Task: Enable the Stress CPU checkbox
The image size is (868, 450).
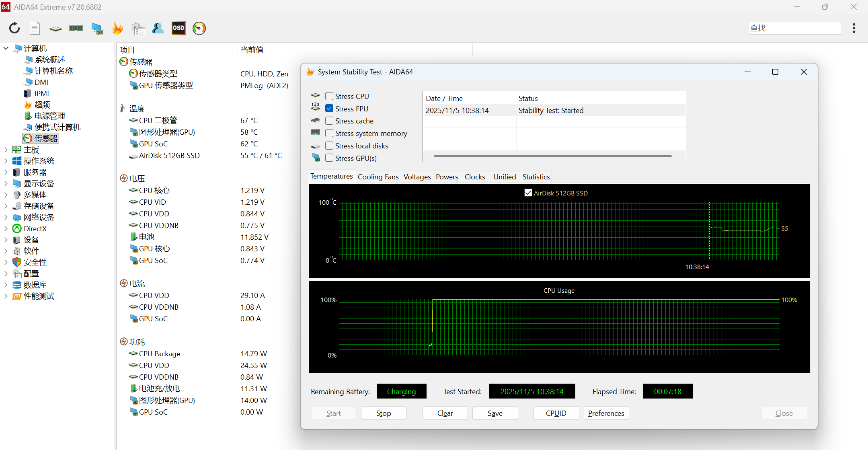Action: (x=329, y=96)
